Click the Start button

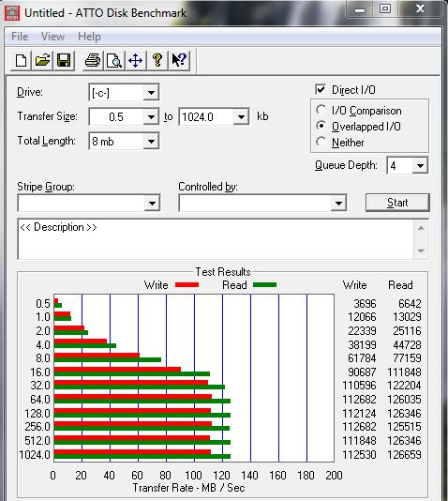397,203
